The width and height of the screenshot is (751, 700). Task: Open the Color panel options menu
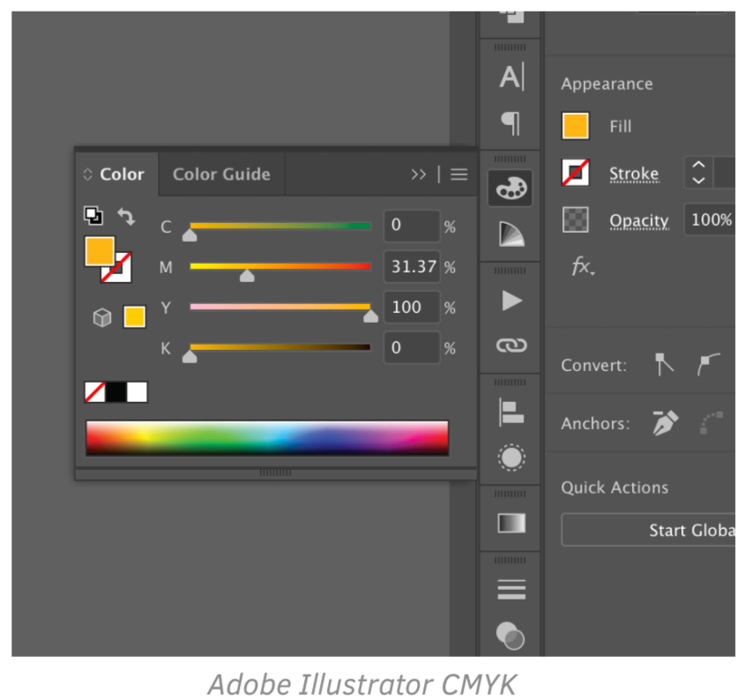(x=459, y=175)
